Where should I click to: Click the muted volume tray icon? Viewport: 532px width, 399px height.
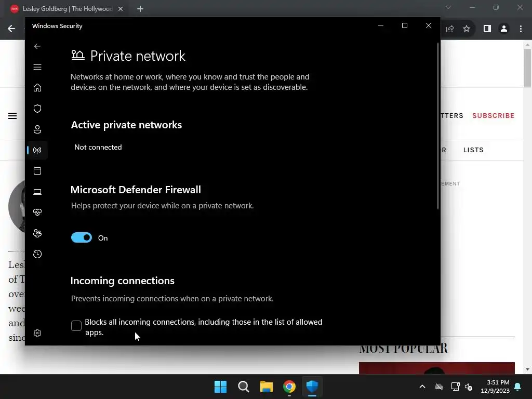(469, 387)
